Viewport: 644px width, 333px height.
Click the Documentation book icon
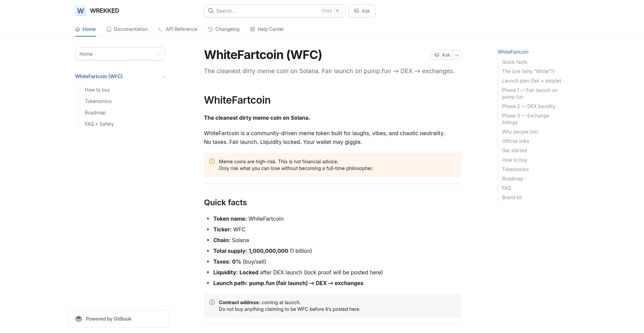click(x=109, y=29)
